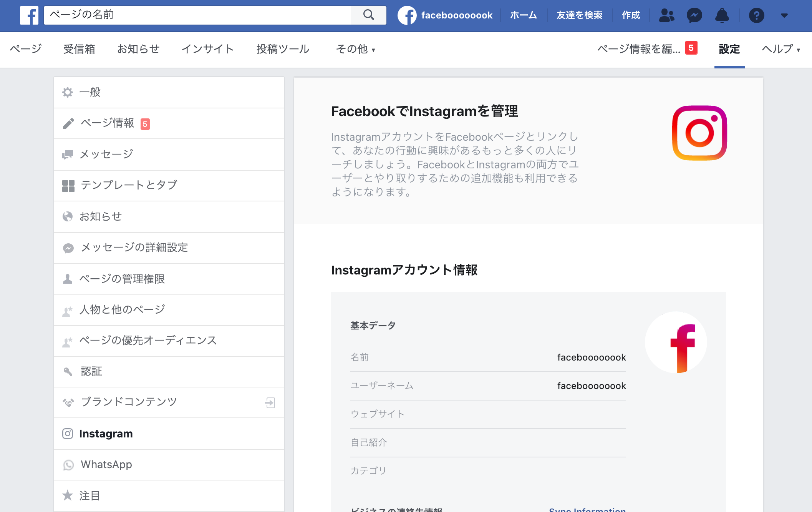Open the ヘルプ dropdown at top right
812x512 pixels.
[780, 49]
